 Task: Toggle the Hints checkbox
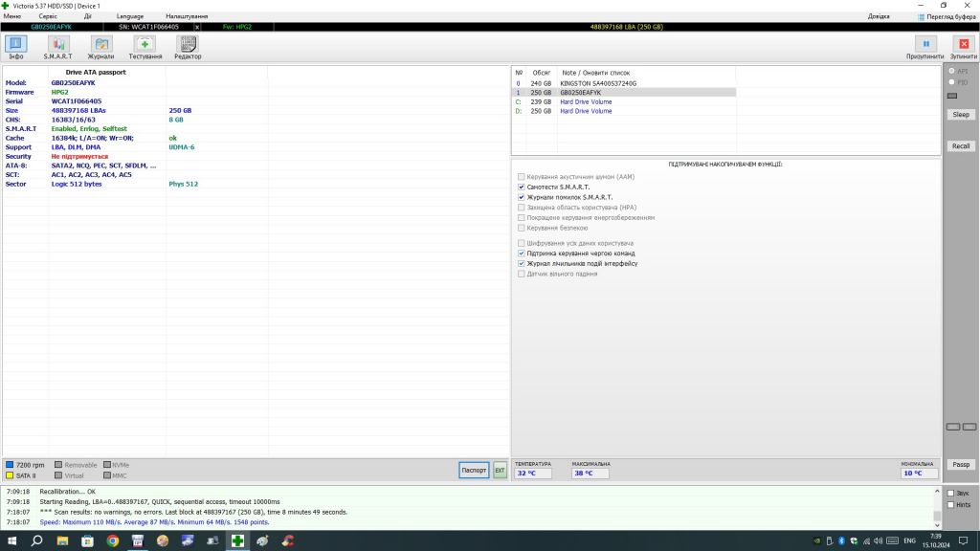click(x=950, y=505)
